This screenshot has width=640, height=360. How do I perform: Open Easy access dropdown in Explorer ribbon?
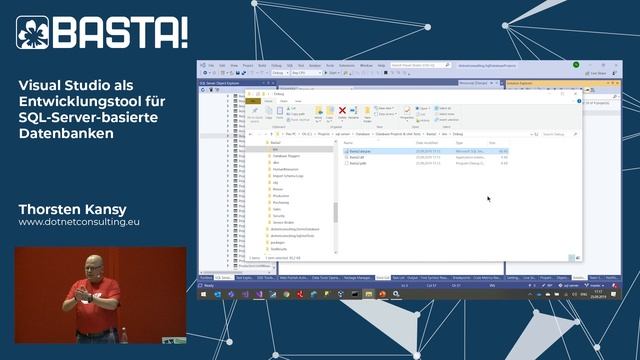(386, 114)
